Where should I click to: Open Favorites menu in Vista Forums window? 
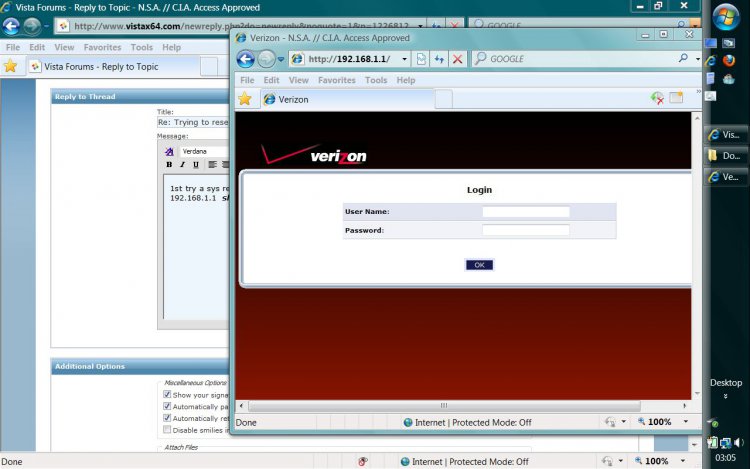tap(102, 47)
